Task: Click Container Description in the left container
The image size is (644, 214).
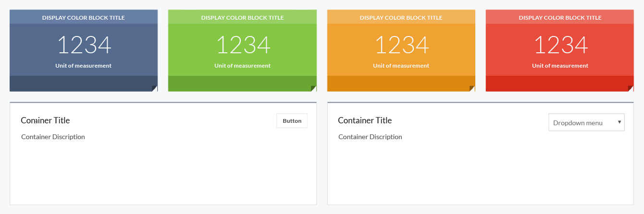Action: point(53,137)
